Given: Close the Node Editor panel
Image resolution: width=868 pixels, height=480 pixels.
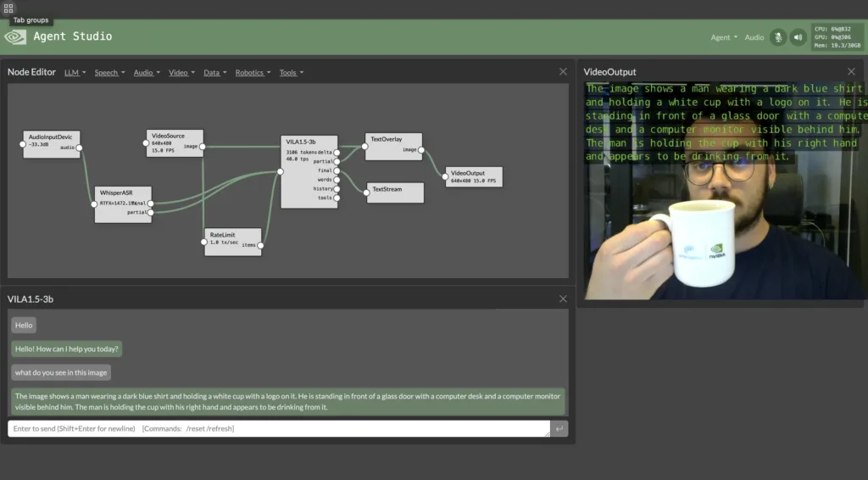Looking at the screenshot, I should tap(563, 72).
